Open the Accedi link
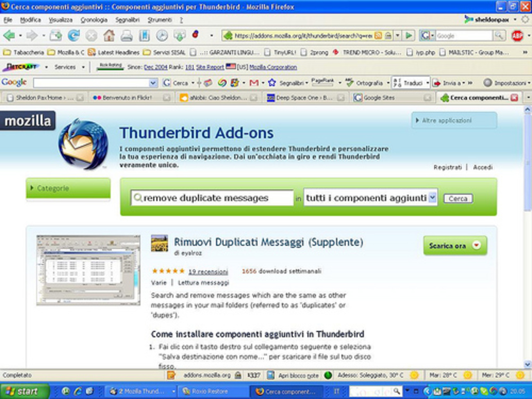Image resolution: width=532 pixels, height=399 pixels. click(483, 167)
